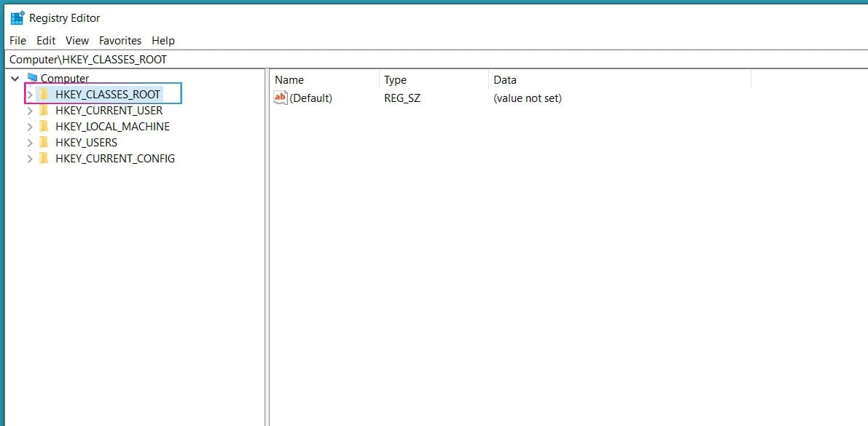868x426 pixels.
Task: Open the File menu
Action: (x=17, y=40)
